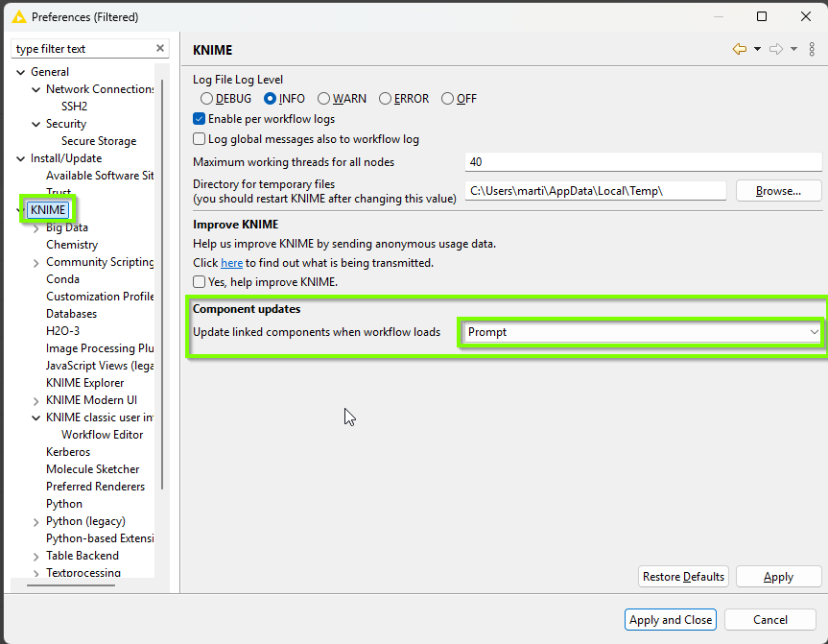Screen dimensions: 828x644
Task: Expand the Python (legacy) node
Action: 36,522
